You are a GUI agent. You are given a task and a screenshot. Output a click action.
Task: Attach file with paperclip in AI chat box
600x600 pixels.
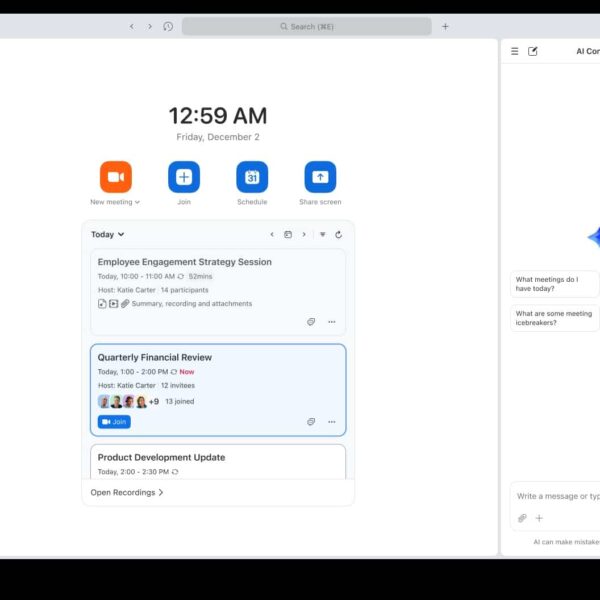coord(522,518)
